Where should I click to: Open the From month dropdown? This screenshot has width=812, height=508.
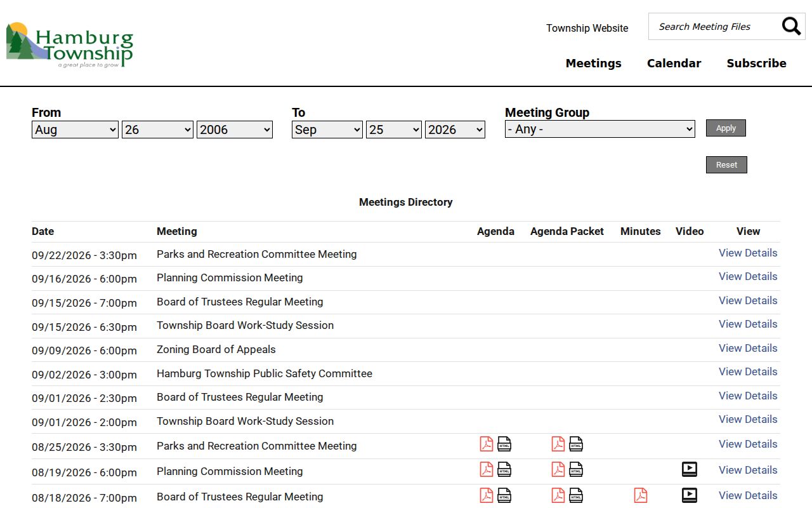tap(75, 130)
